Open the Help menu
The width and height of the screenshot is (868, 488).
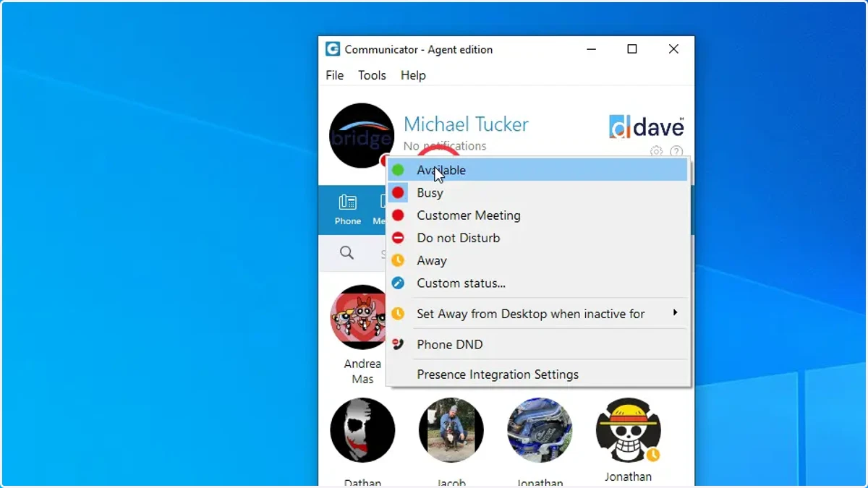click(x=413, y=75)
